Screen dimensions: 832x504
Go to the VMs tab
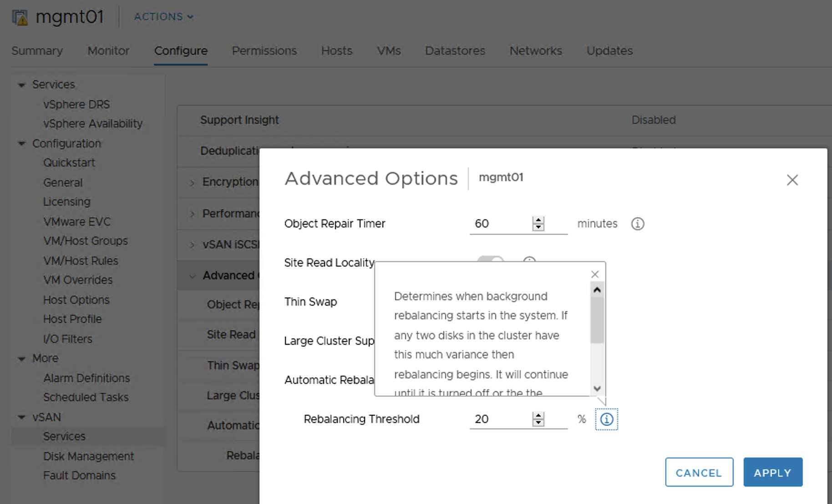tap(389, 50)
